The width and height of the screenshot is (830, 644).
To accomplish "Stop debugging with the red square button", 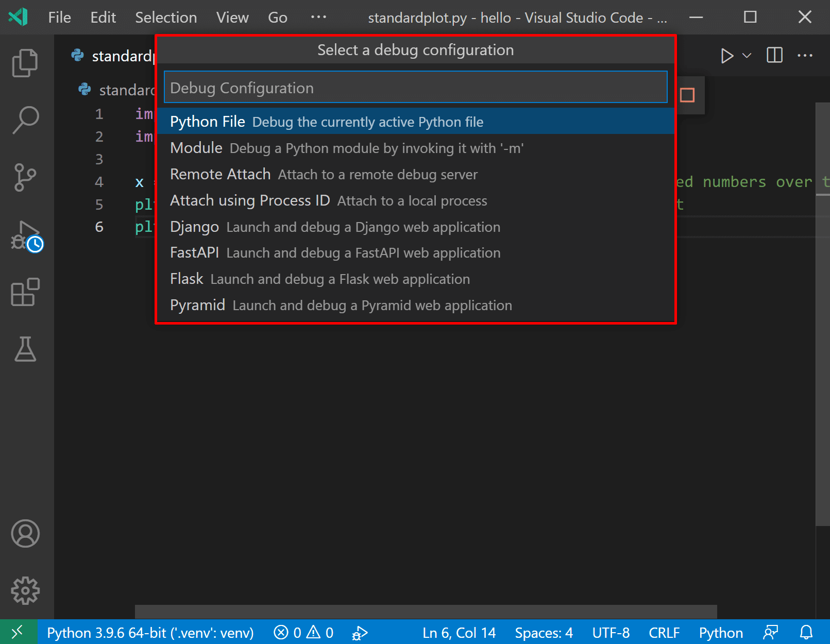I will point(687,95).
